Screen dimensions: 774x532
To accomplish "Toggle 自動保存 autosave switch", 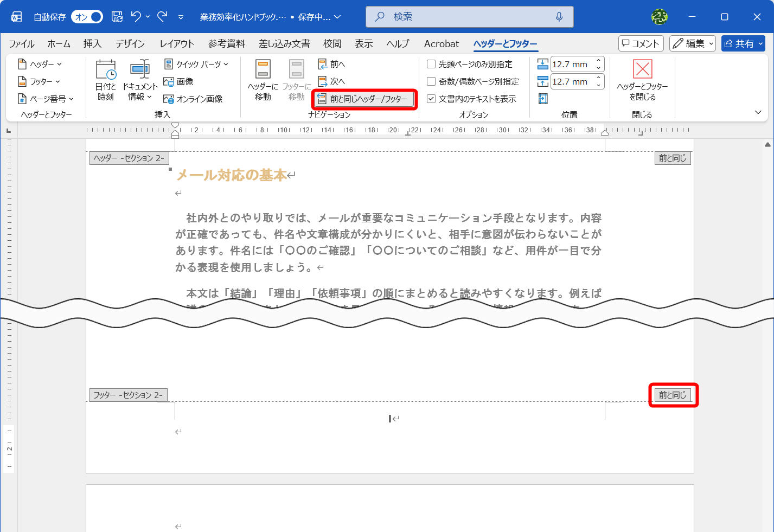I will click(x=87, y=17).
